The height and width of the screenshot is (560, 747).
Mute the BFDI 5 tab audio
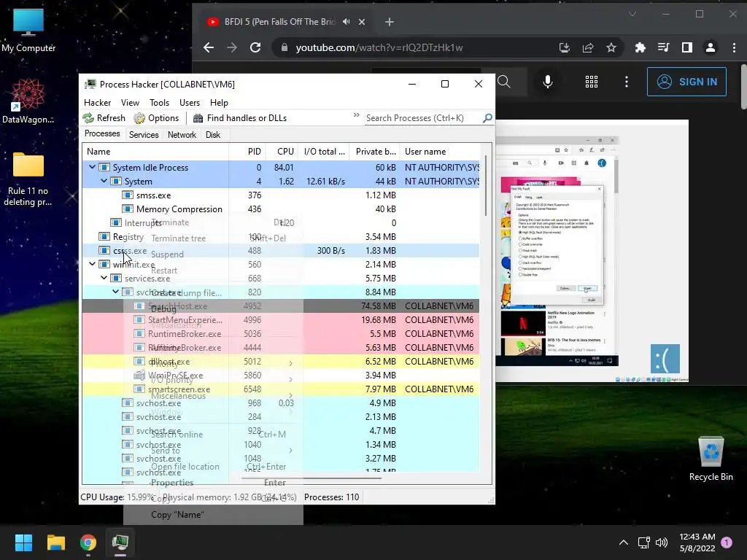347,22
